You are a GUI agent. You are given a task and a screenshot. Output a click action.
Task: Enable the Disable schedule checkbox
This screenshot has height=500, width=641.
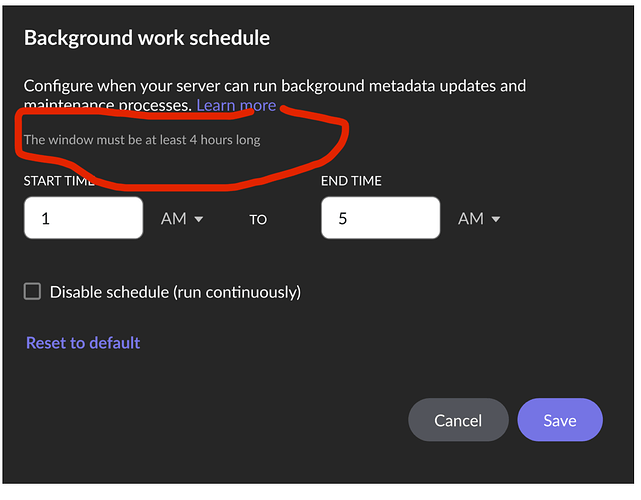[33, 291]
